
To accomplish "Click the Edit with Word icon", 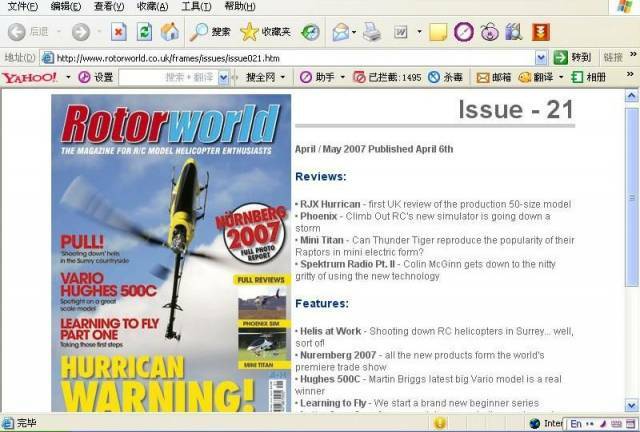I will [x=400, y=32].
